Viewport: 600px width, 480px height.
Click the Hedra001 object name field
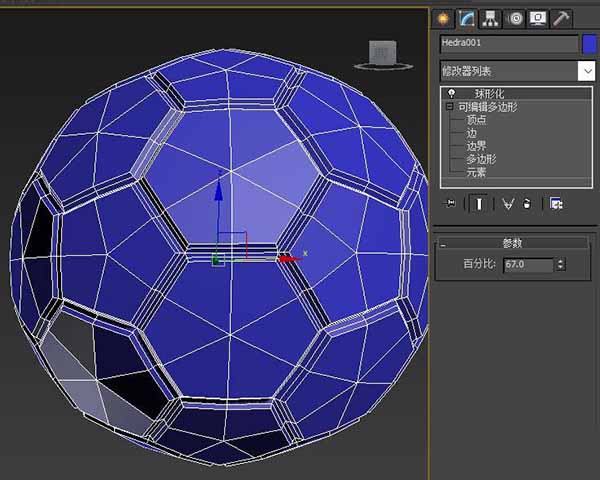point(509,44)
